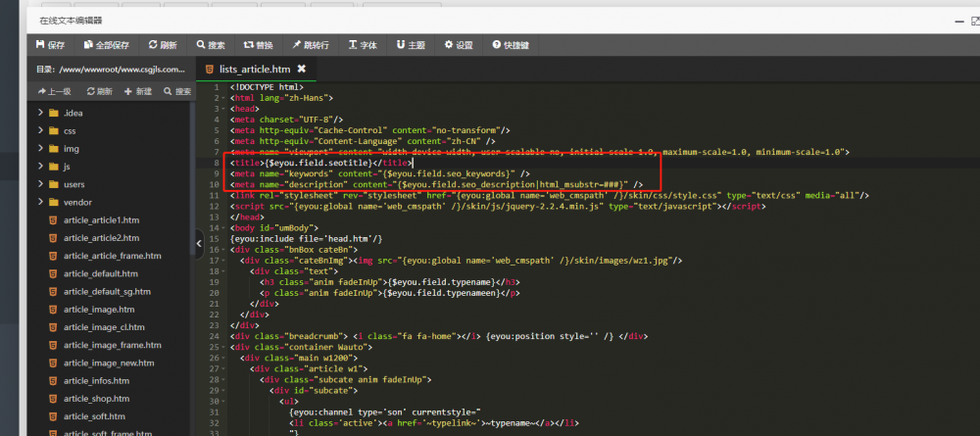Image resolution: width=980 pixels, height=436 pixels.
Task: Expand the img folder
Action: (40, 148)
